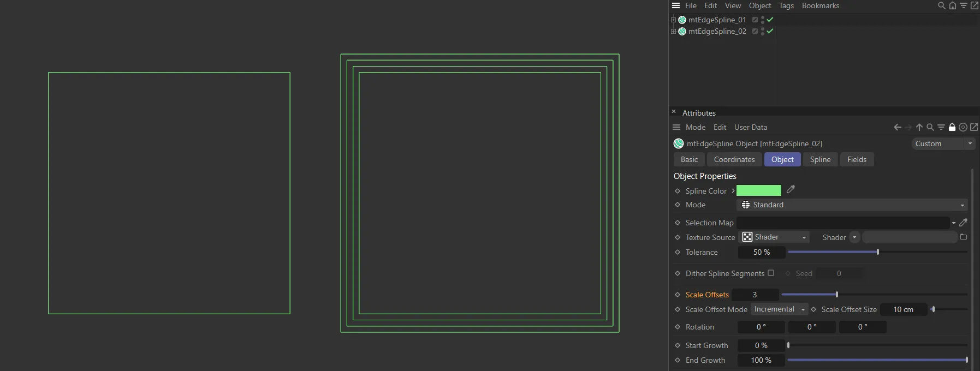
Task: Open the Texture Source Shader dropdown
Action: pyautogui.click(x=774, y=237)
